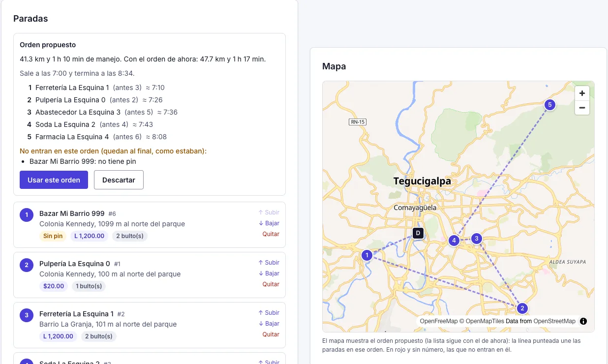The image size is (608, 364).
Task: Select map marker number 1
Action: 366,255
